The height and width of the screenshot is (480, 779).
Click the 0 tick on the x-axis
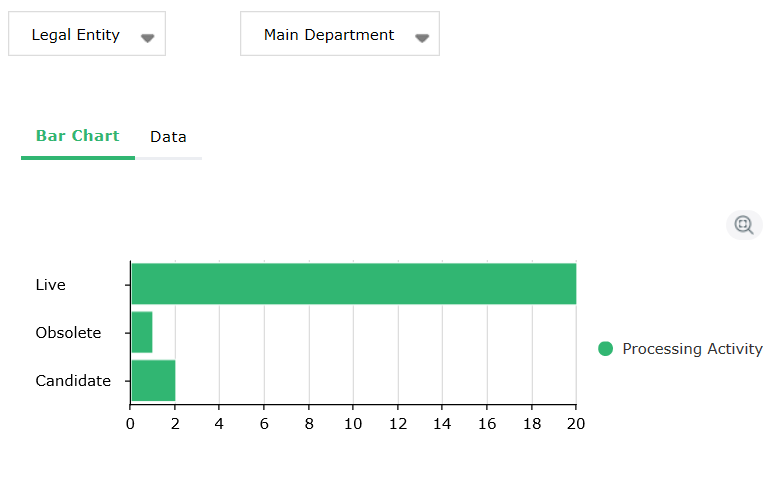tap(130, 423)
